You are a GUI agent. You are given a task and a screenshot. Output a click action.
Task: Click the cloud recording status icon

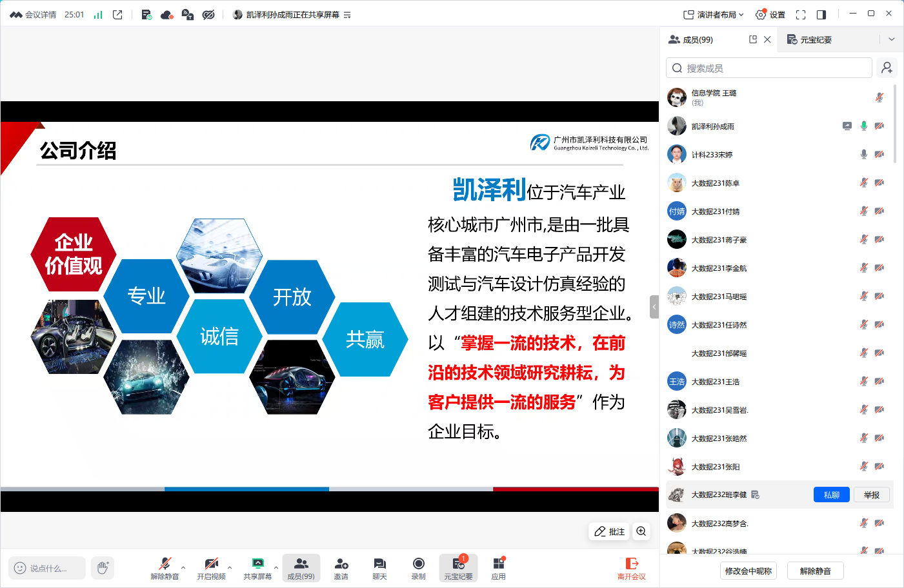(167, 14)
